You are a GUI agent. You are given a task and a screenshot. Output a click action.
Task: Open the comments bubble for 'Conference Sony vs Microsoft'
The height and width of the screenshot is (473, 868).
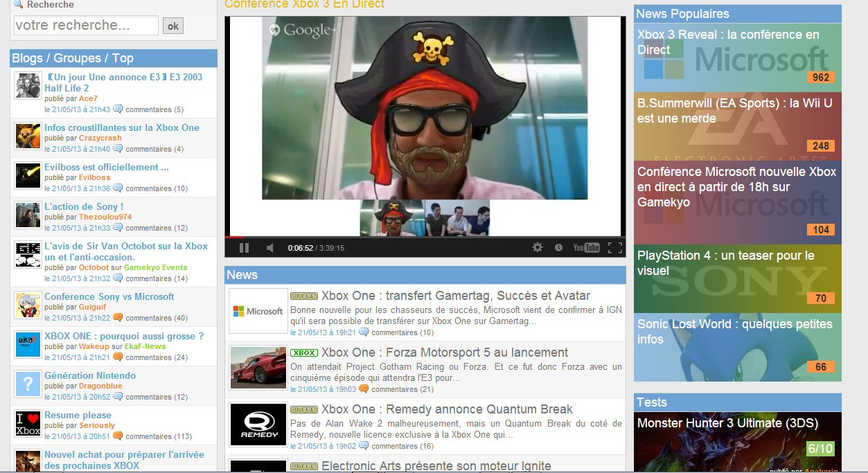click(118, 317)
